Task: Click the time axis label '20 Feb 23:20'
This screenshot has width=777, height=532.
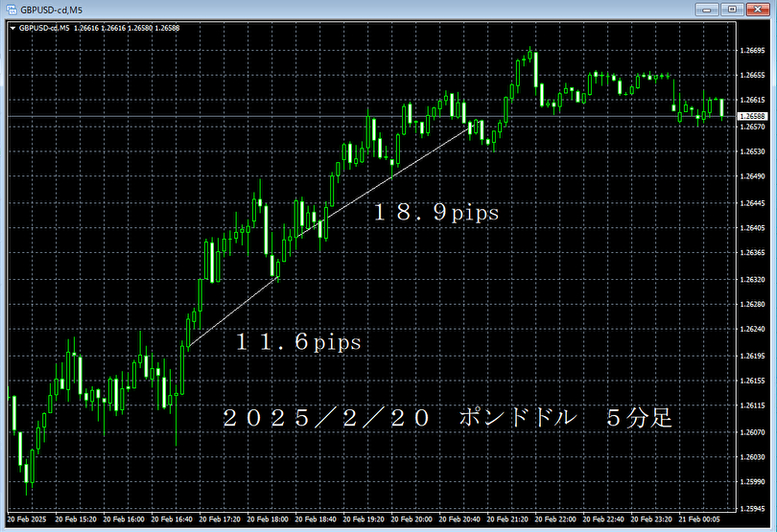Action: point(651,520)
